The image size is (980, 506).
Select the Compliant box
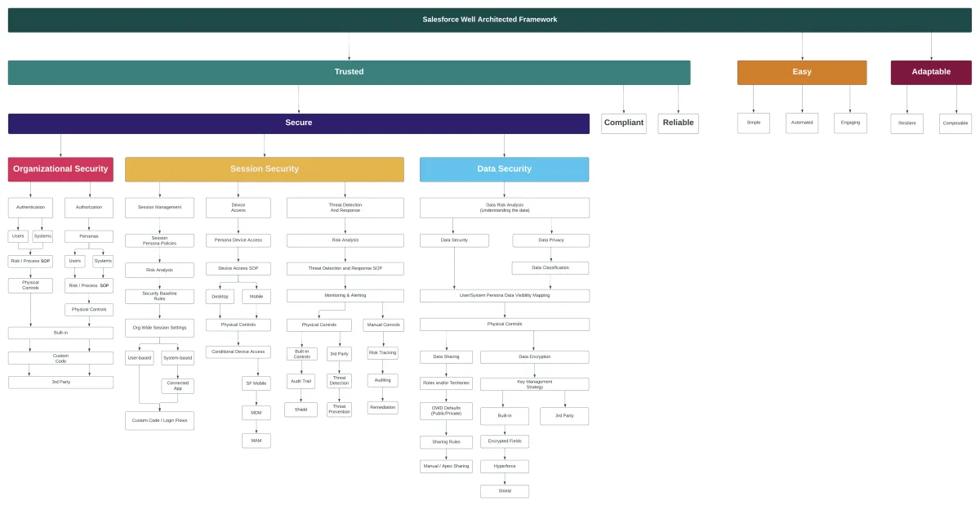tap(624, 123)
